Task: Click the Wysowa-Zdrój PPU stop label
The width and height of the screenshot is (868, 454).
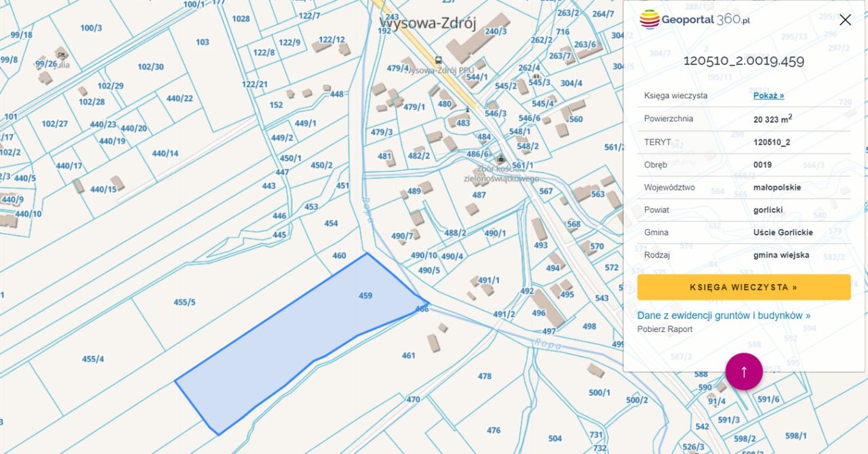Action: (x=441, y=70)
